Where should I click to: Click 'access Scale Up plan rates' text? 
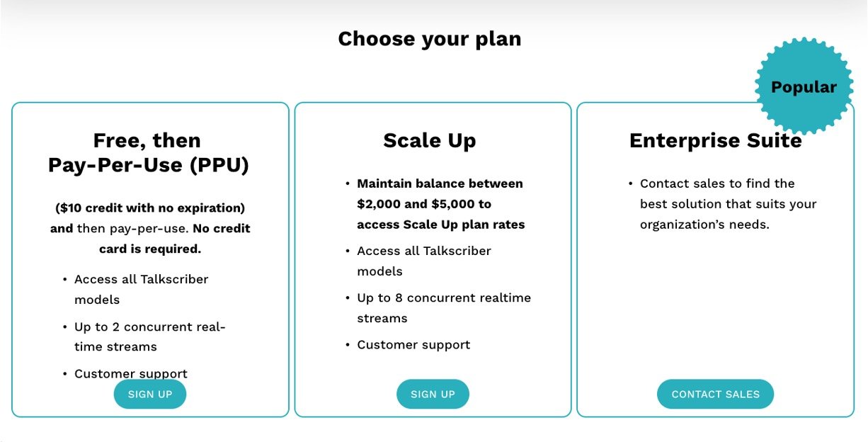pos(441,225)
